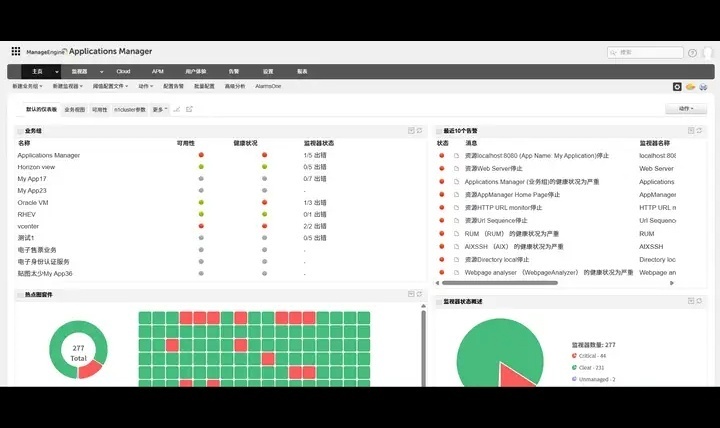Screen dimensions: 720x428
Task: Open the 动作 dropdown in the sub toolbar
Action: tap(146, 86)
